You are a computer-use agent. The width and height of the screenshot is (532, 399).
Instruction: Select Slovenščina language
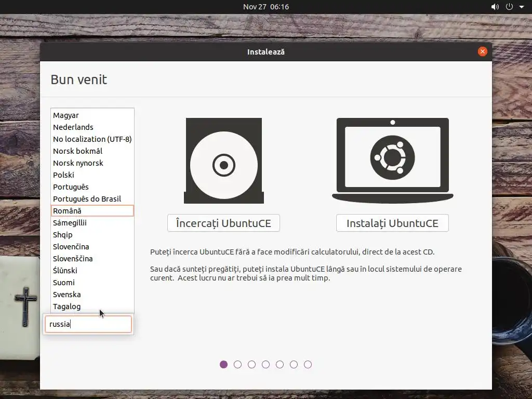tap(92, 259)
